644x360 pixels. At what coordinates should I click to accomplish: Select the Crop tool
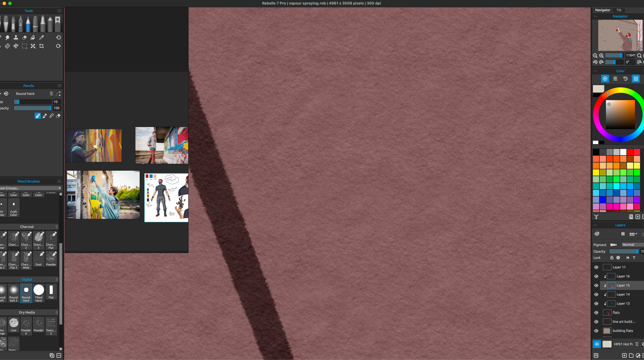(41, 46)
